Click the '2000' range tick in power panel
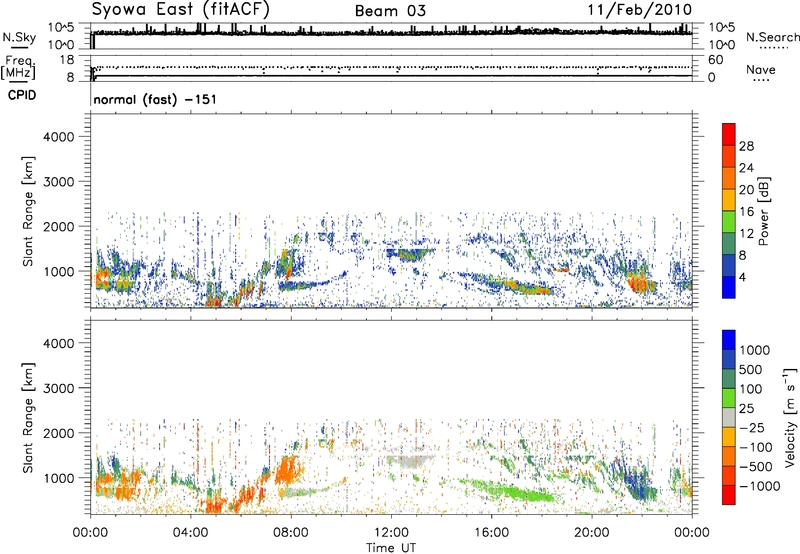 coord(58,226)
